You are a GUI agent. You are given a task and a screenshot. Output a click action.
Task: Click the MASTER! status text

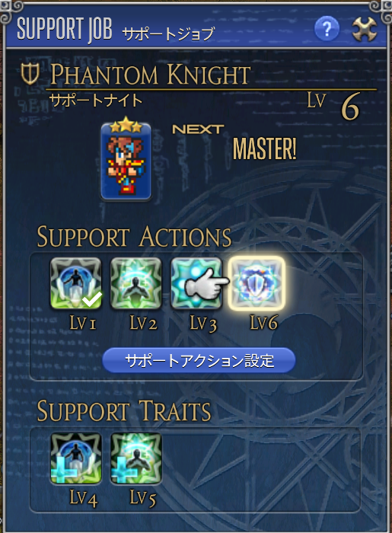pyautogui.click(x=264, y=149)
